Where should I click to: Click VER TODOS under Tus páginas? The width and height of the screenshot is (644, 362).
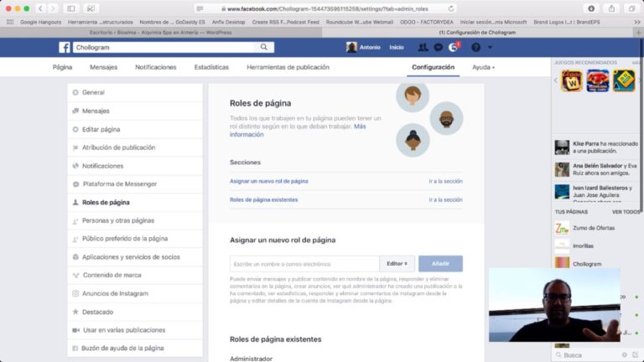coord(626,212)
